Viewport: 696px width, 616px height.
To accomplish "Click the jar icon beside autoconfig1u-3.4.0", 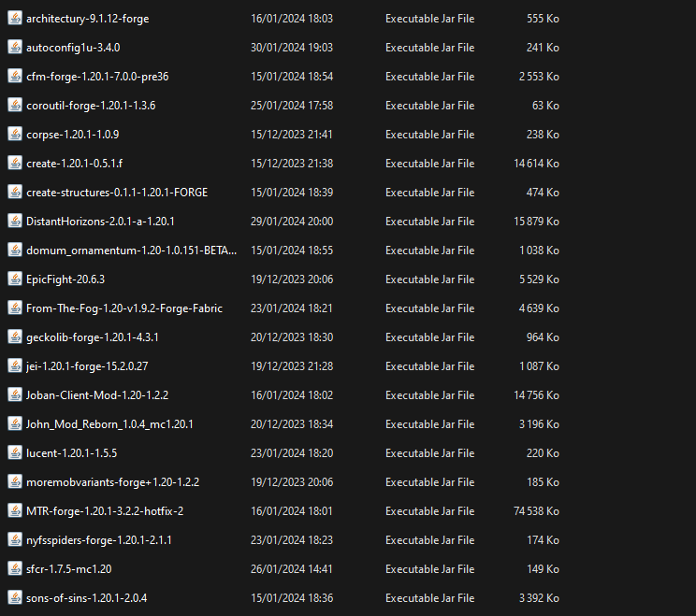I will [x=15, y=47].
